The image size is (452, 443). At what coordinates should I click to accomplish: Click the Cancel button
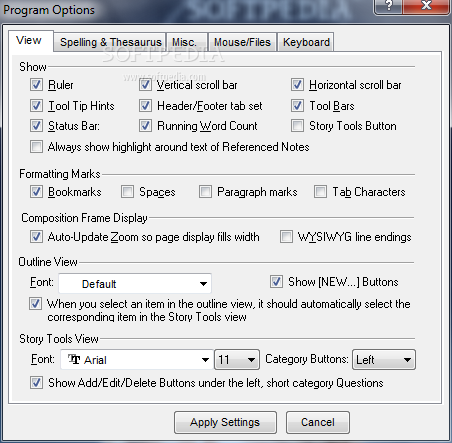click(318, 422)
